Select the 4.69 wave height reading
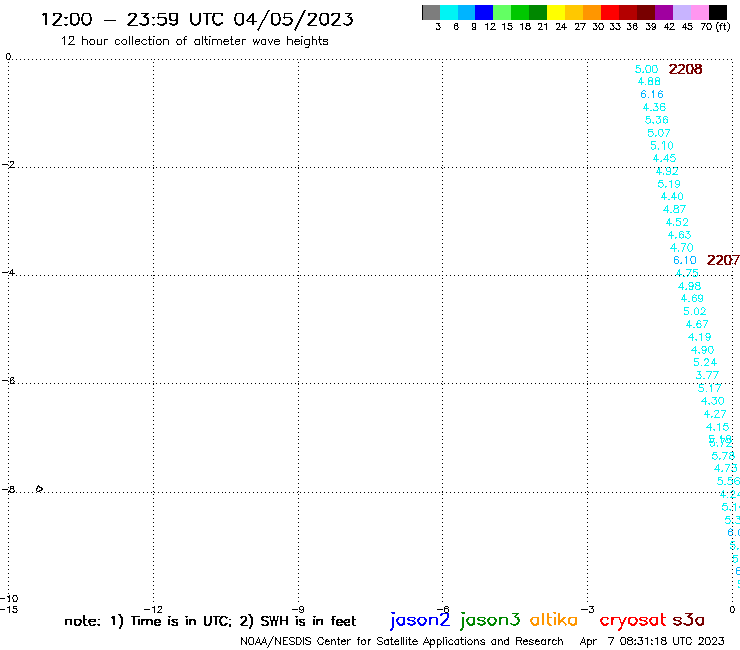The width and height of the screenshot is (740, 650). (x=692, y=298)
